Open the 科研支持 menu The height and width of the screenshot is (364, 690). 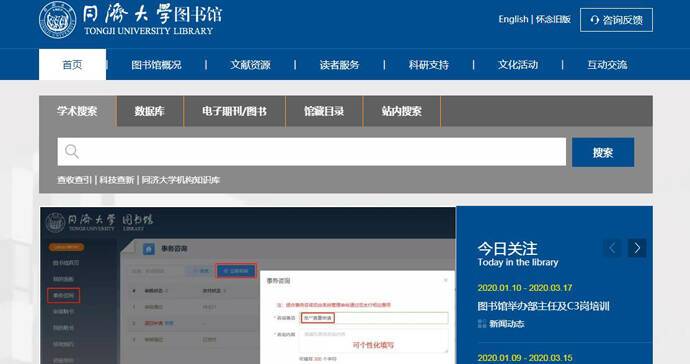[x=429, y=65]
